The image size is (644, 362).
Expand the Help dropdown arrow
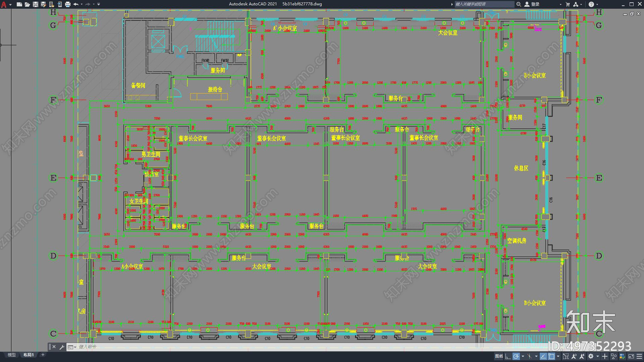pos(597,4)
